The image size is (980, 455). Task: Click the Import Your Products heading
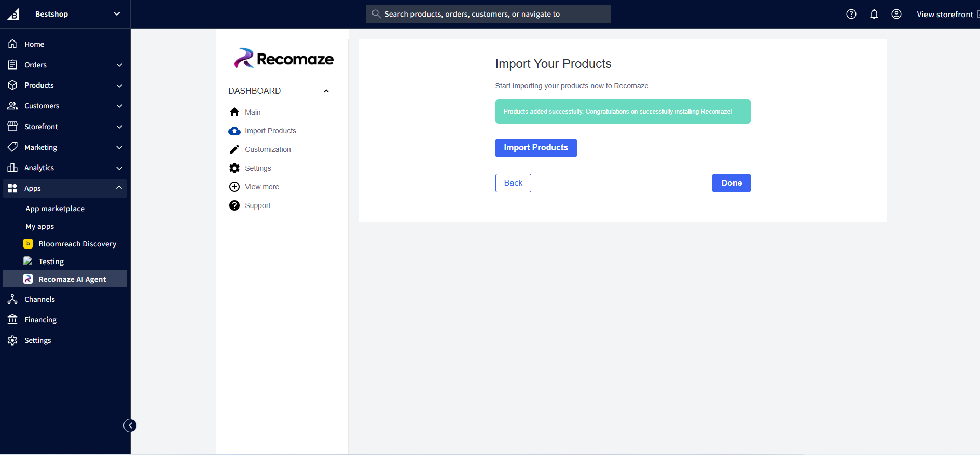pos(553,64)
